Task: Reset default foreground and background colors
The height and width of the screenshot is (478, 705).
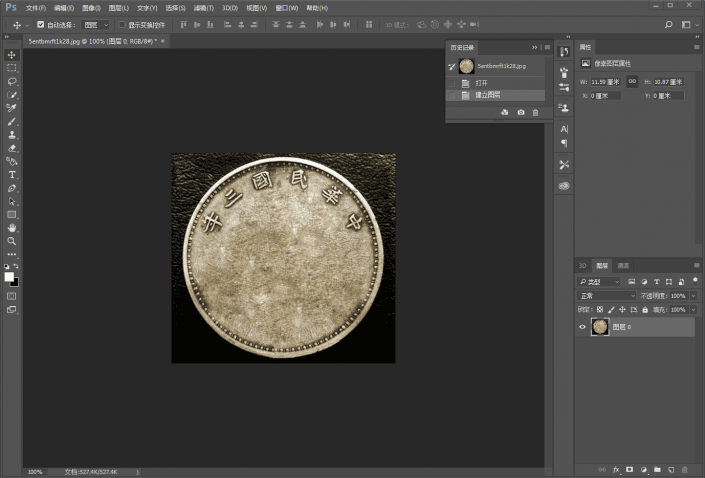Action: tap(7, 266)
